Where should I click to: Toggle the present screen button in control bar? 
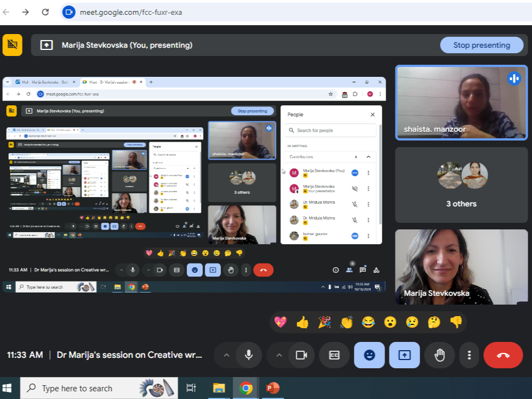tap(404, 355)
